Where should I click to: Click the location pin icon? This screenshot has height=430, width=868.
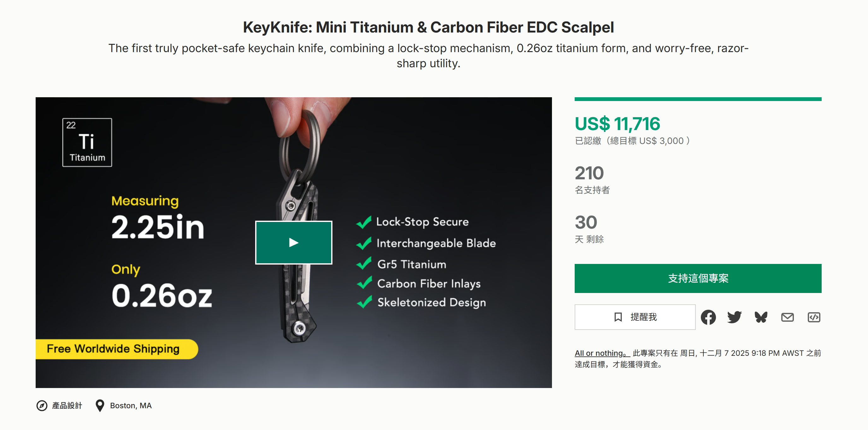(100, 405)
